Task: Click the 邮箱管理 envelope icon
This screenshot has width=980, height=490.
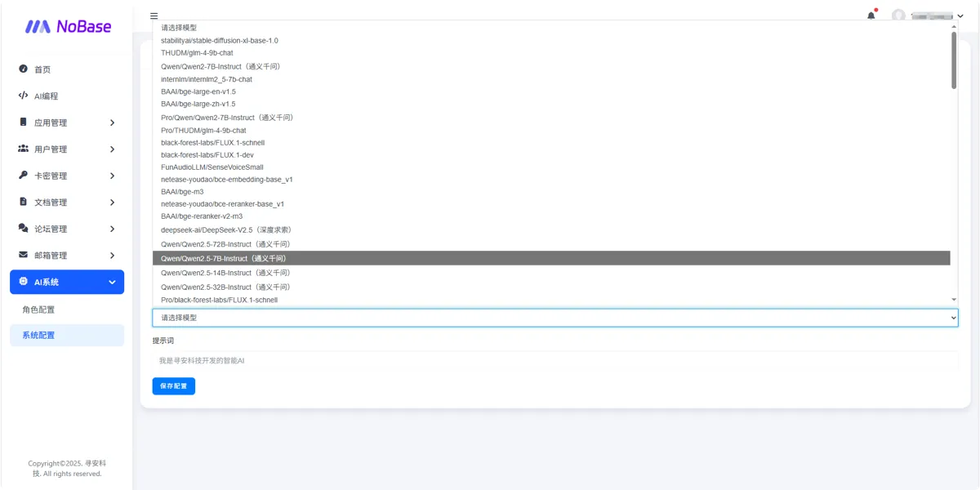Action: coord(23,255)
